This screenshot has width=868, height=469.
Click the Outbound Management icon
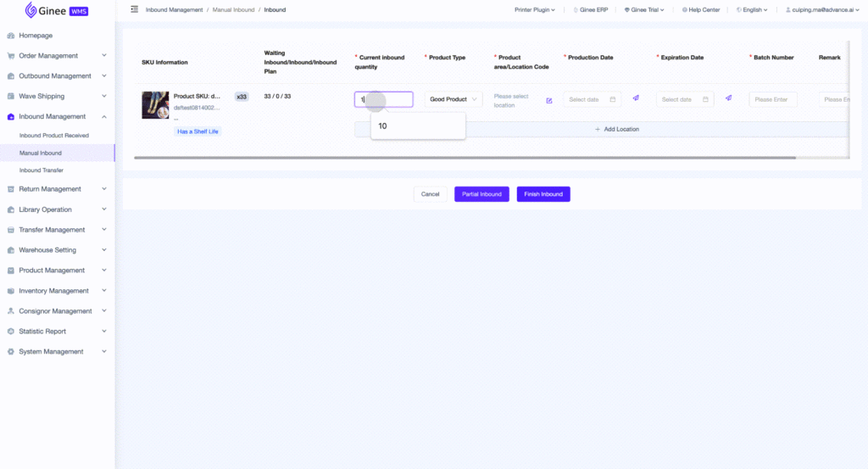(10, 75)
